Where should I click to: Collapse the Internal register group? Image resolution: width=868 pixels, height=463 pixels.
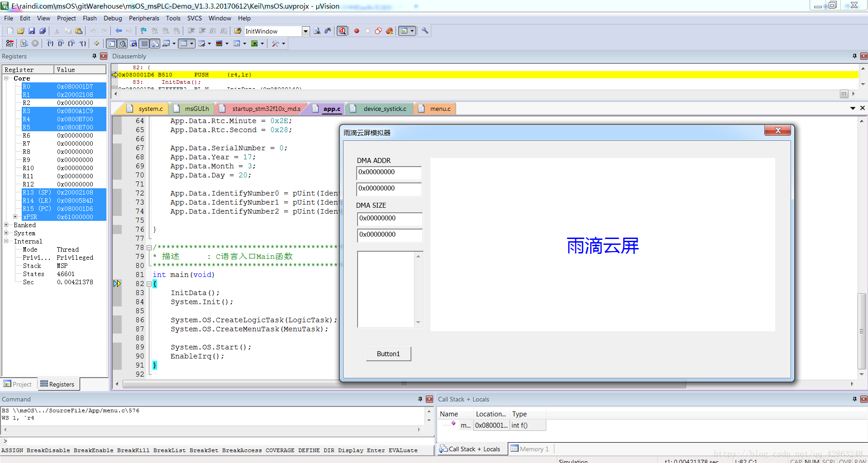tap(6, 241)
